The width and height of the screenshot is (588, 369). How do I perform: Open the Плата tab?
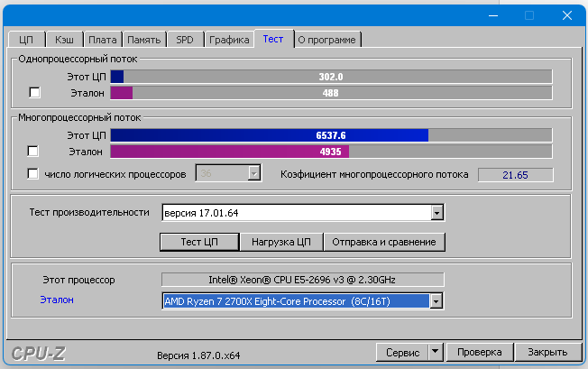click(103, 40)
